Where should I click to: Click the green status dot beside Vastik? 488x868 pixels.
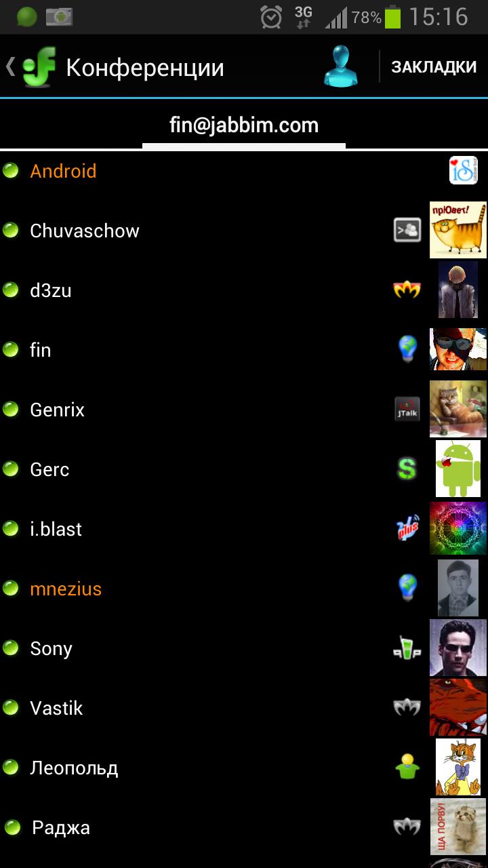10,707
